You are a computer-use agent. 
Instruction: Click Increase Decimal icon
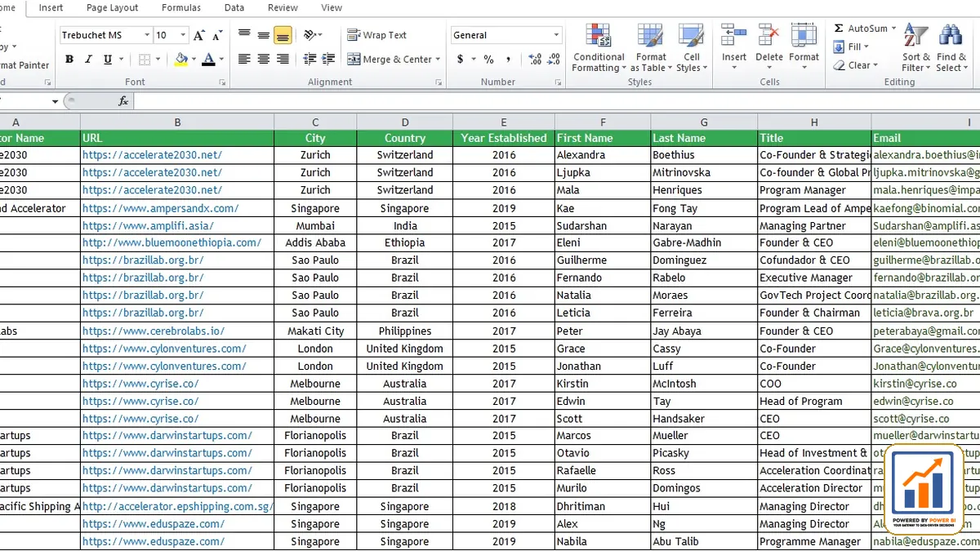(535, 60)
